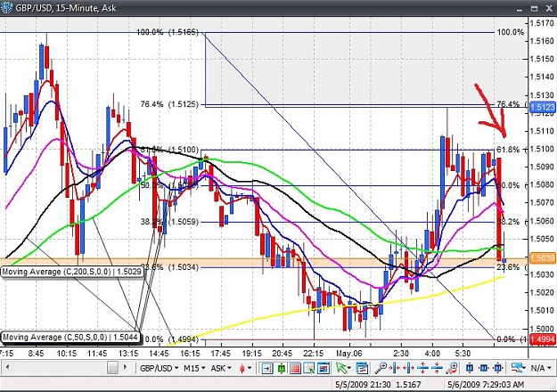Click the 38.2% (1.5059) Fibonacci label
This screenshot has height=392, width=557.
coord(169,222)
